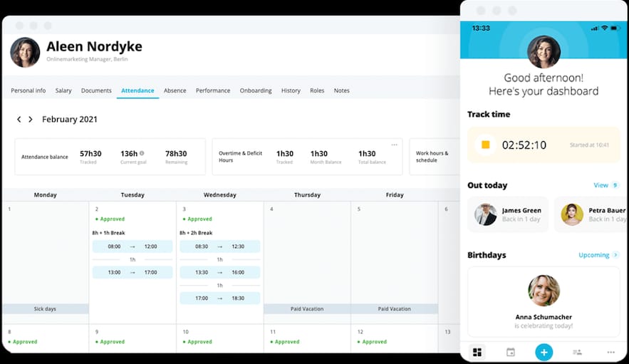Click Approved status on day 10

[197, 342]
